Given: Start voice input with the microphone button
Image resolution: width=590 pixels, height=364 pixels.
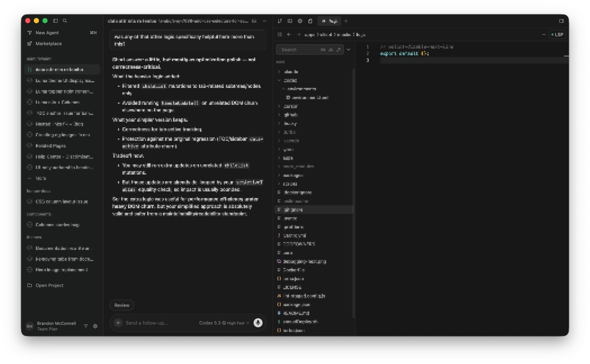Looking at the screenshot, I should pyautogui.click(x=258, y=323).
